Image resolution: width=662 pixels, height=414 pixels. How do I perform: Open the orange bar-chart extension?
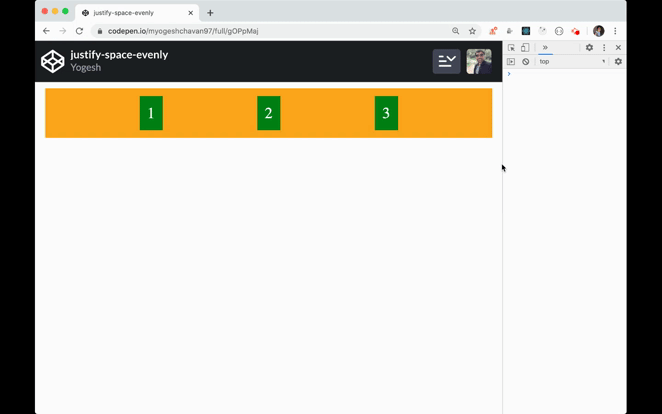point(493,31)
